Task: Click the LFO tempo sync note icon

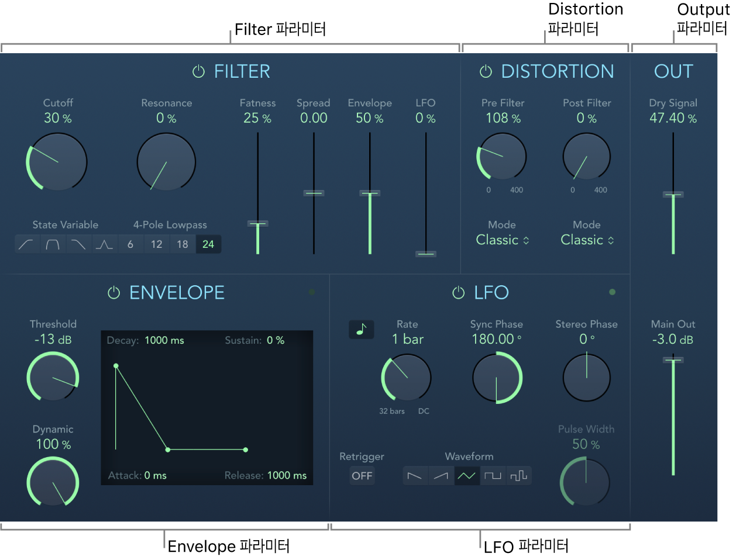Action: pos(362,330)
